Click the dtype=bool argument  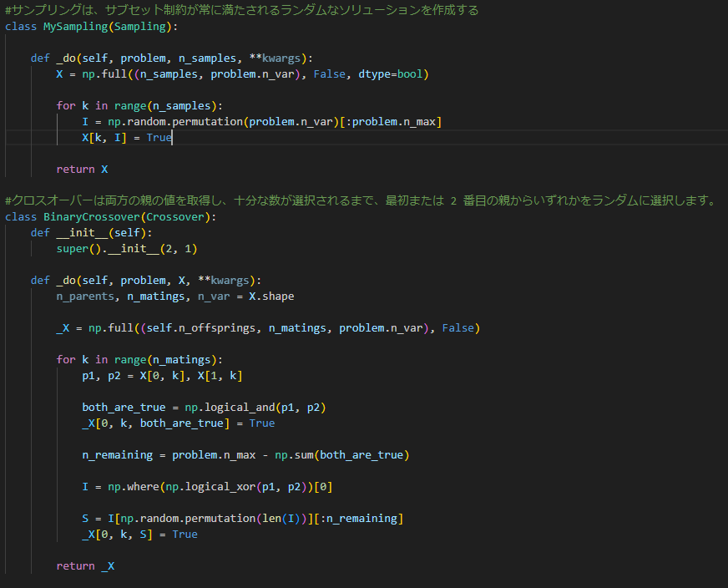[x=391, y=73]
